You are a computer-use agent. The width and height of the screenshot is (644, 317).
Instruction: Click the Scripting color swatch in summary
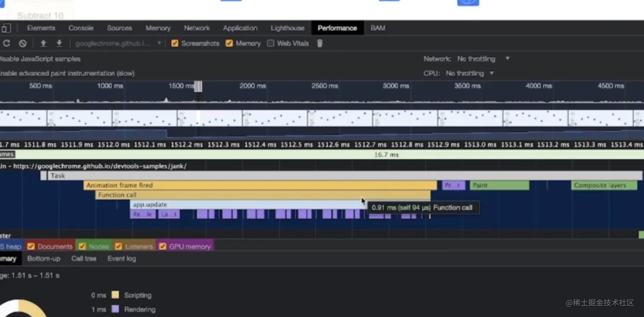click(x=115, y=295)
